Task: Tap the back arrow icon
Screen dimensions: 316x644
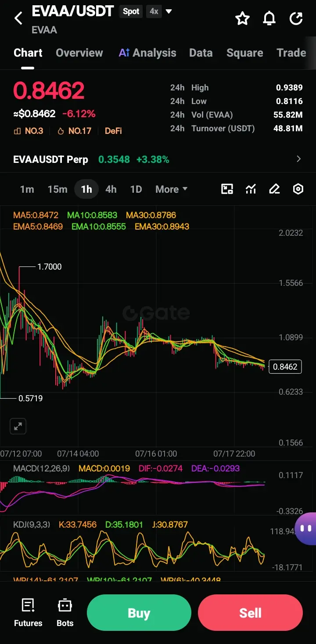Action: (x=18, y=18)
